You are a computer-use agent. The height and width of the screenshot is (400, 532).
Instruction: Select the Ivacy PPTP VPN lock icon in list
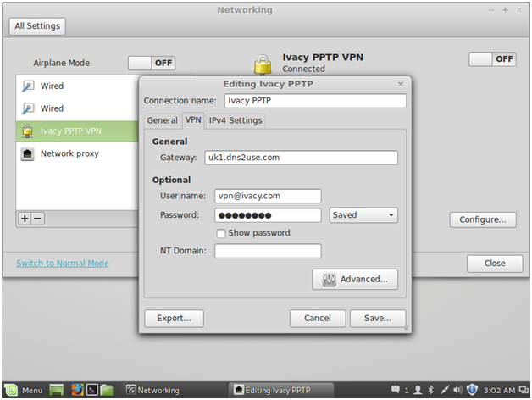pos(27,131)
